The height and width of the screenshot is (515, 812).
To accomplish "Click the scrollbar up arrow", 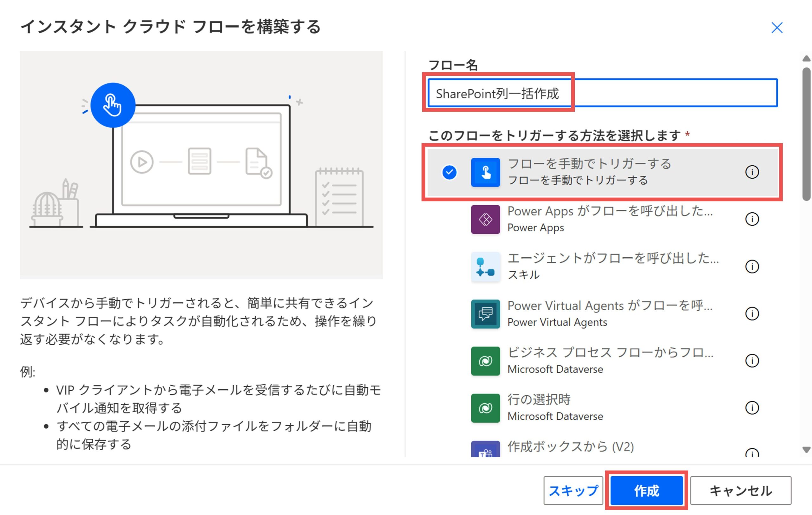I will (806, 59).
